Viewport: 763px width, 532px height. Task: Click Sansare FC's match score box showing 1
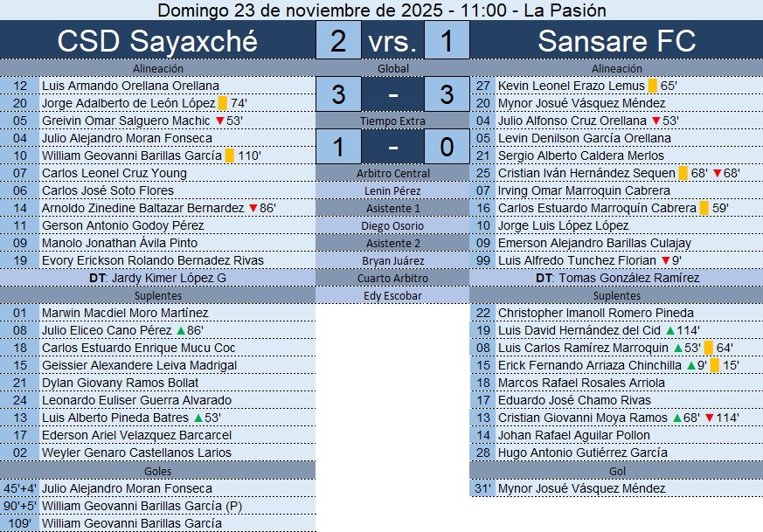[447, 41]
